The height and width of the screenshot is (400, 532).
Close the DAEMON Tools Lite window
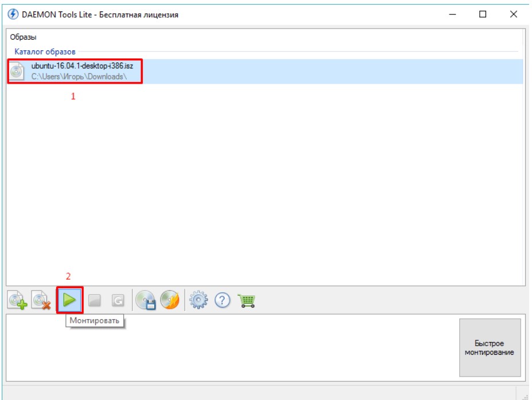click(x=514, y=14)
